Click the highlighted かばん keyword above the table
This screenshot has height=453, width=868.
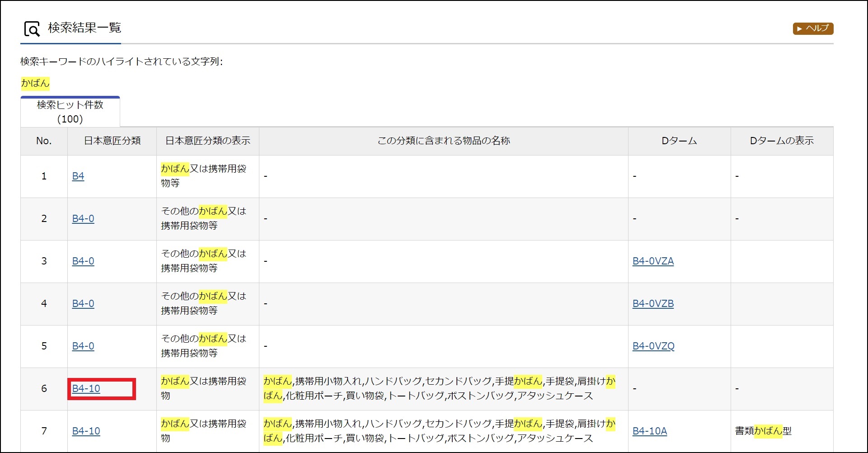pyautogui.click(x=35, y=84)
